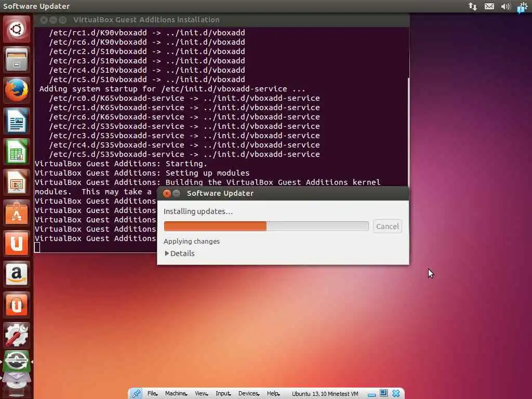This screenshot has height=399, width=532.
Task: Minimize the Guest Additions Installation terminal window
Action: (54, 20)
